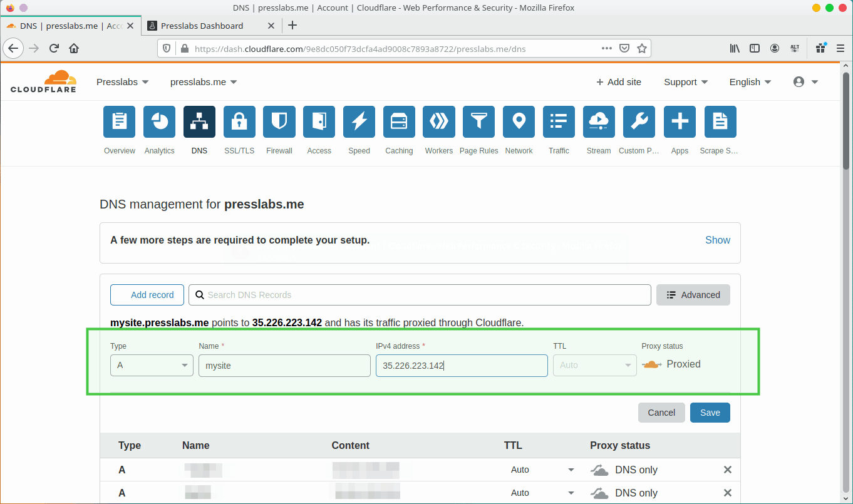Expand the presslabs.me site dropdown
This screenshot has height=504, width=853.
coord(204,82)
